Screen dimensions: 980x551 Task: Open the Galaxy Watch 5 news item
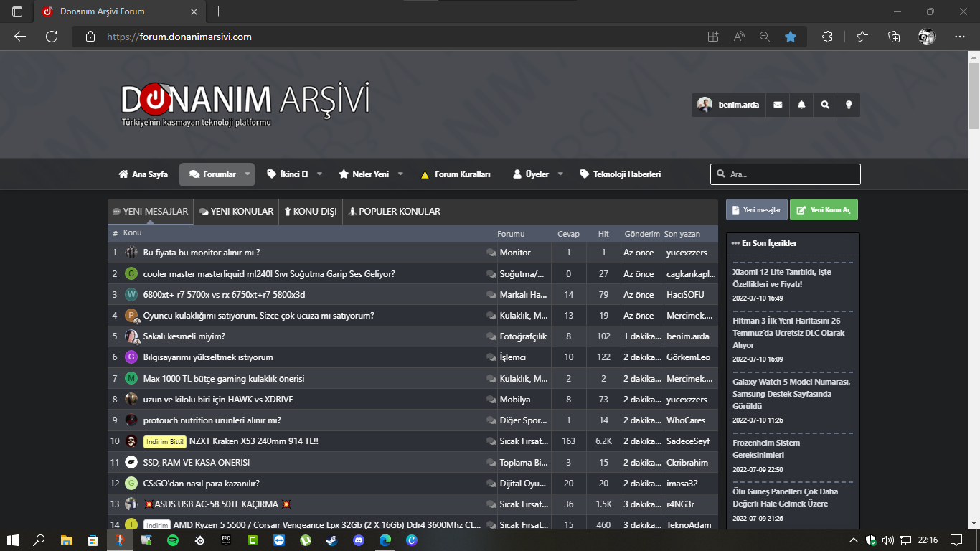pyautogui.click(x=791, y=394)
